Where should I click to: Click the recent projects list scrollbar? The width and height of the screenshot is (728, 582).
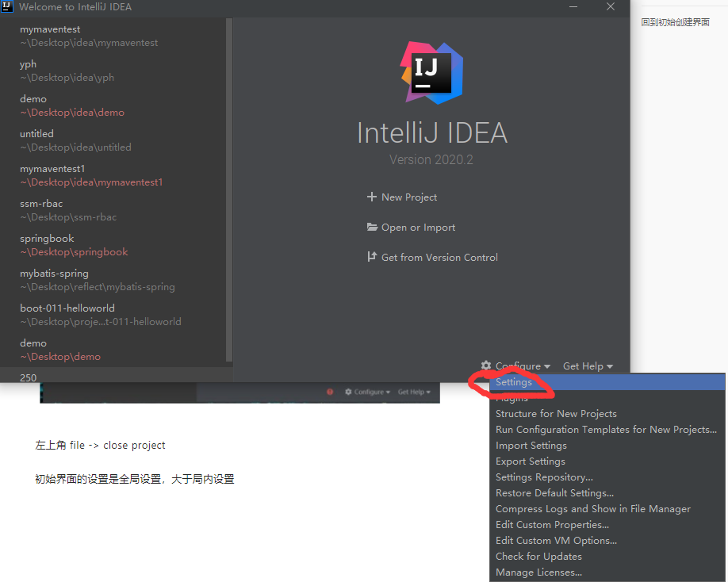pyautogui.click(x=229, y=190)
